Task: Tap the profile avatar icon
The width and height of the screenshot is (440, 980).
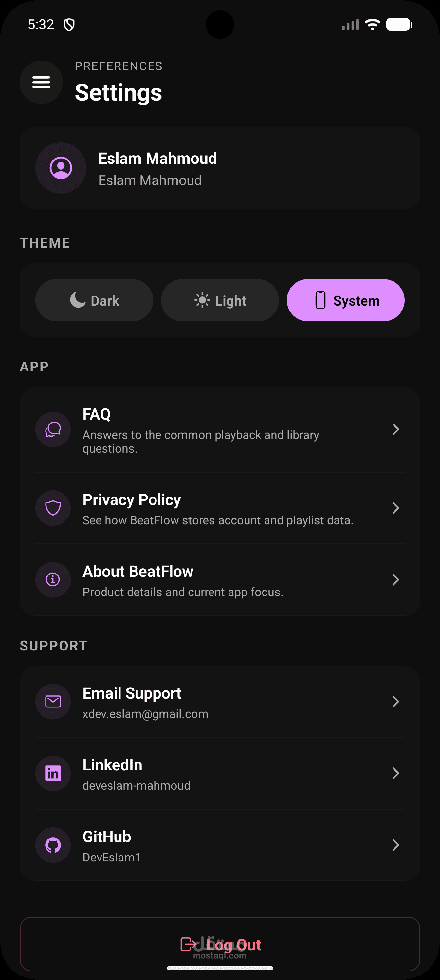Action: pos(61,168)
